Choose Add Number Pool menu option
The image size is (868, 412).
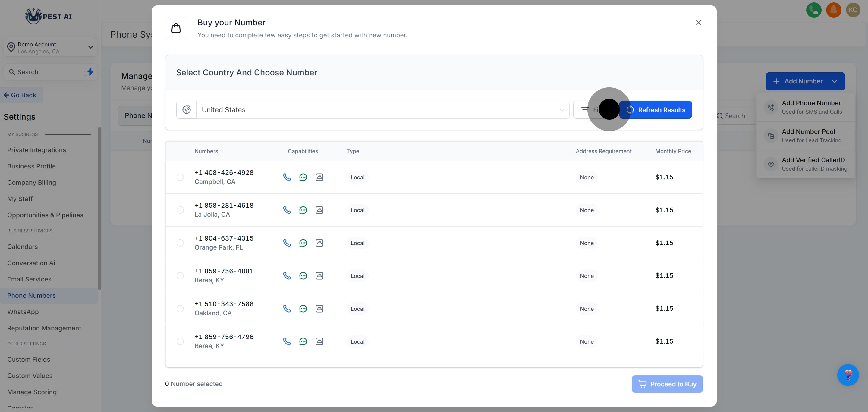[x=808, y=136]
